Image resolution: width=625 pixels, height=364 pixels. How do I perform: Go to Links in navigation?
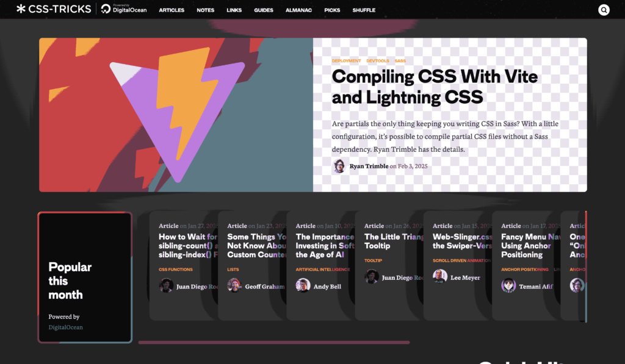coord(234,10)
